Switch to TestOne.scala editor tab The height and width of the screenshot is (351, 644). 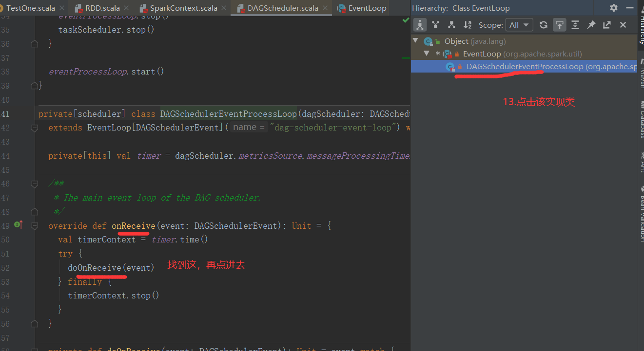[30, 8]
